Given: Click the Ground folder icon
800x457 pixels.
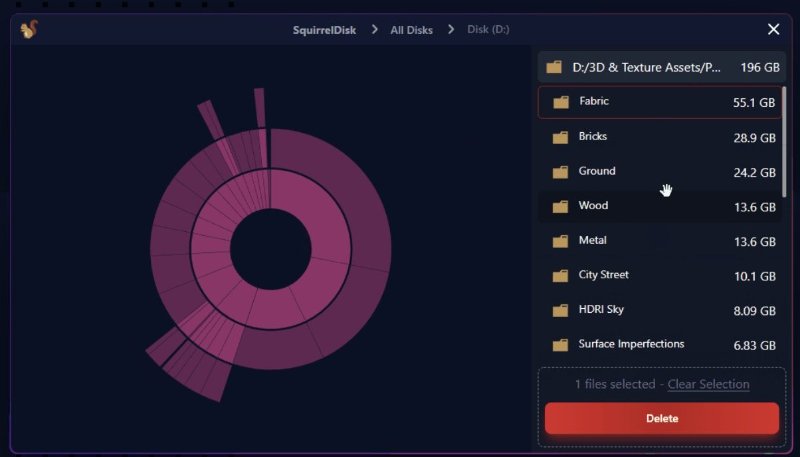Looking at the screenshot, I should (x=560, y=172).
